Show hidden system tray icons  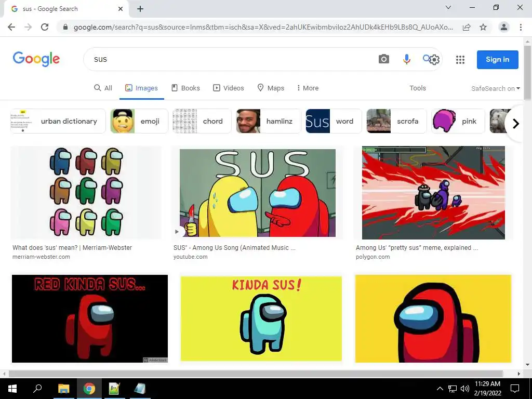tap(440, 389)
